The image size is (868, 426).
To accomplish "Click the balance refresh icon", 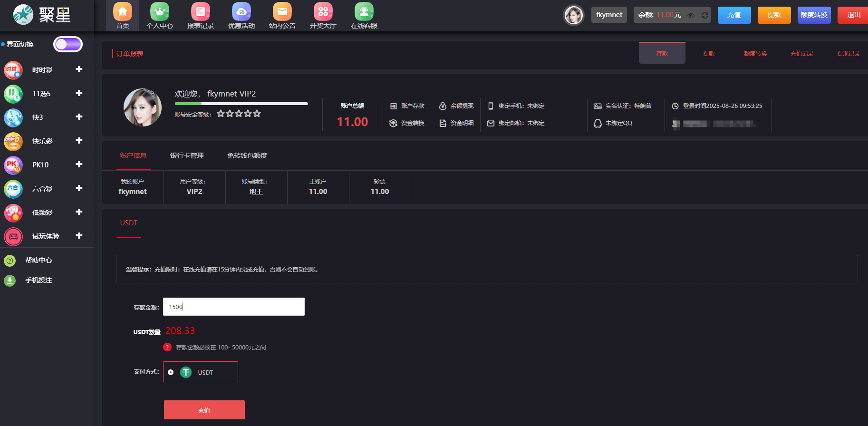I will pyautogui.click(x=705, y=15).
